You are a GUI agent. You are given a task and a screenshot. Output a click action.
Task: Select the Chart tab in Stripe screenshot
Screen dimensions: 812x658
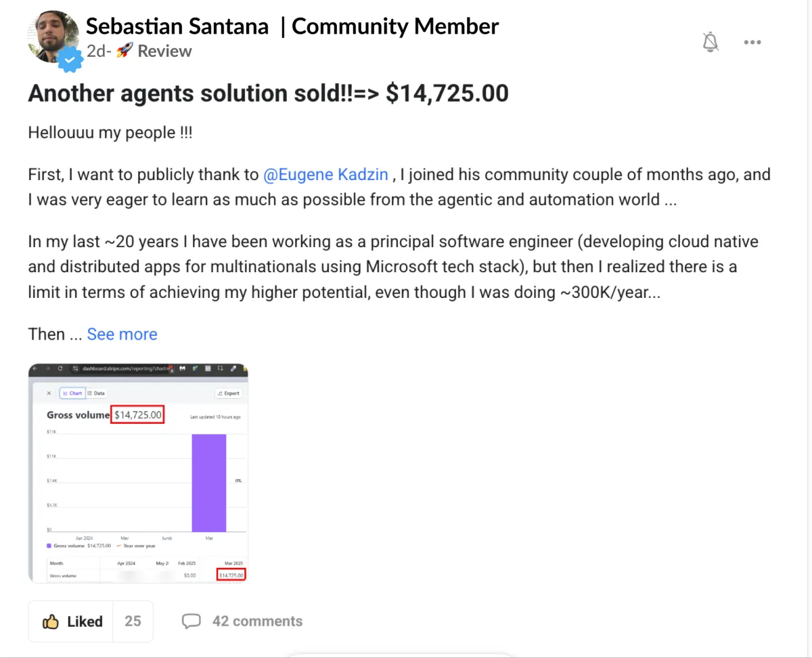tap(72, 393)
